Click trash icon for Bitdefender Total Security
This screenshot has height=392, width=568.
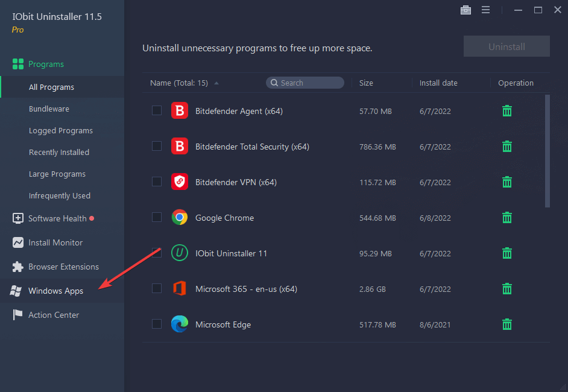(x=506, y=147)
